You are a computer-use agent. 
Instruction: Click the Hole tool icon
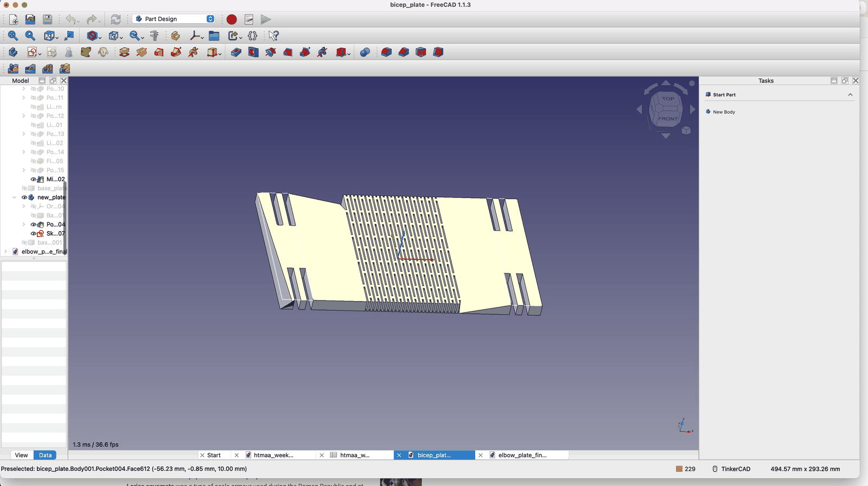click(x=253, y=52)
